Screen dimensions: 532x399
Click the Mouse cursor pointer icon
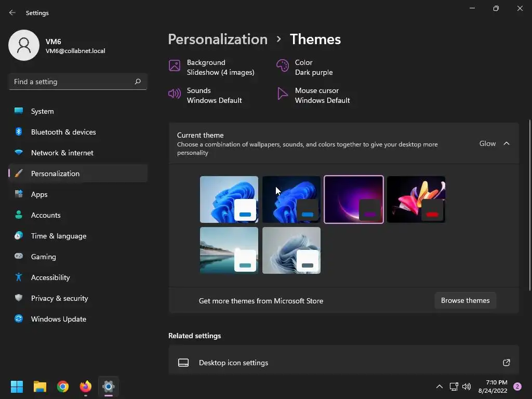(282, 94)
